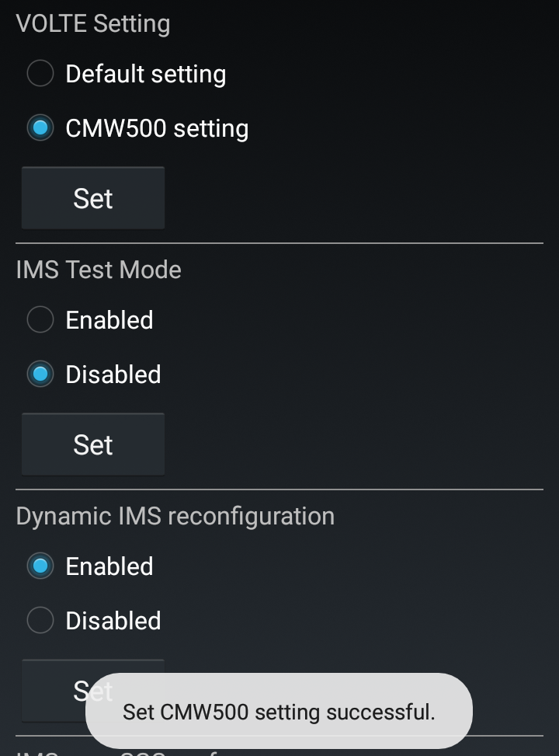
Task: Choose Disabled radio for IMS Test Mode
Action: coord(40,375)
